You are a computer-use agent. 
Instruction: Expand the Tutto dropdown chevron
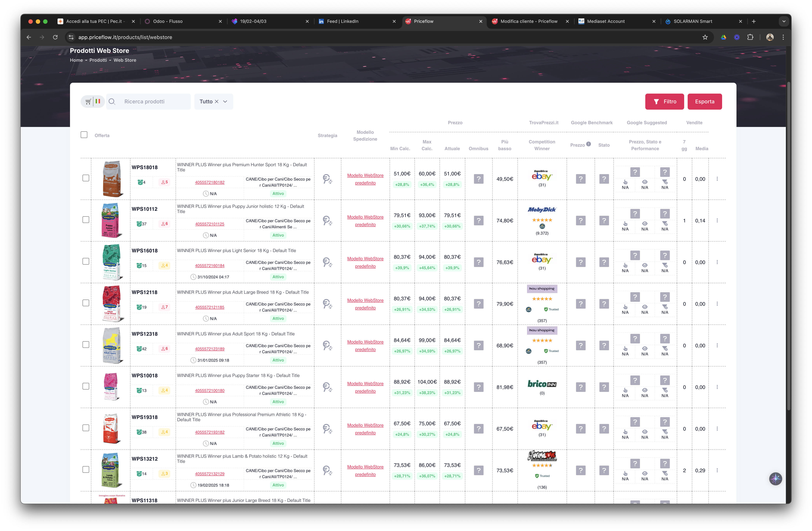click(x=225, y=101)
